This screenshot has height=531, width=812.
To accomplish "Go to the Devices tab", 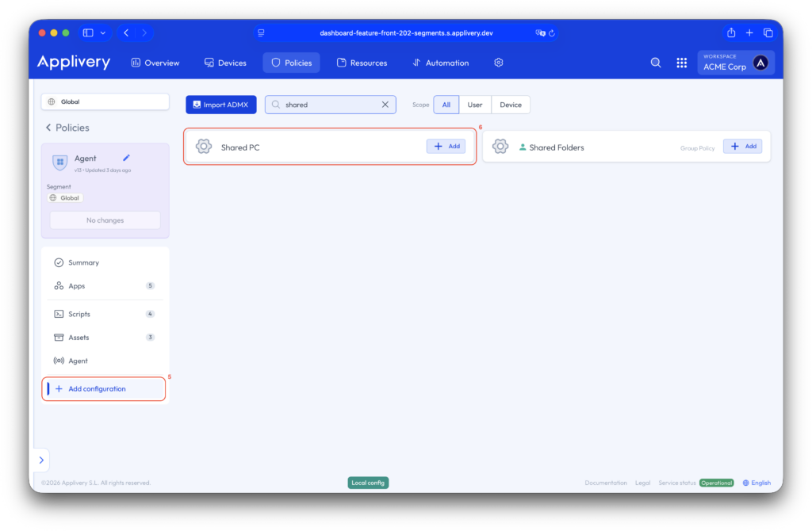I will [225, 63].
